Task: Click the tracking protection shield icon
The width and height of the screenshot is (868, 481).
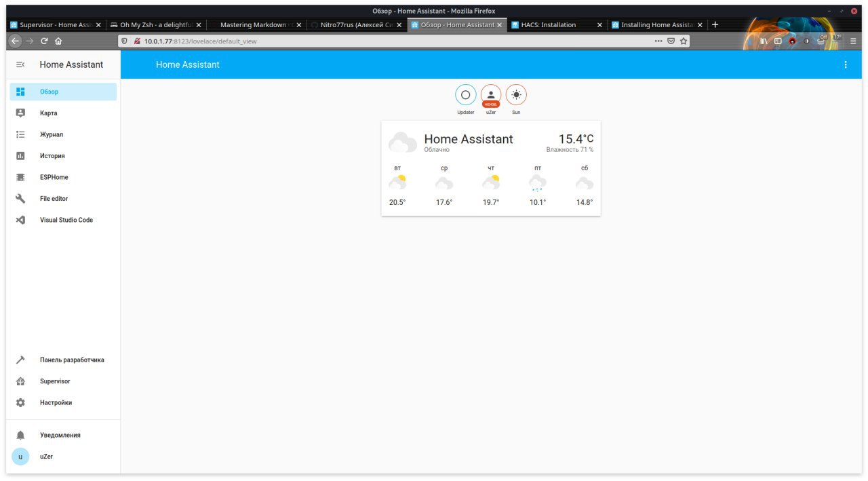Action: 125,41
